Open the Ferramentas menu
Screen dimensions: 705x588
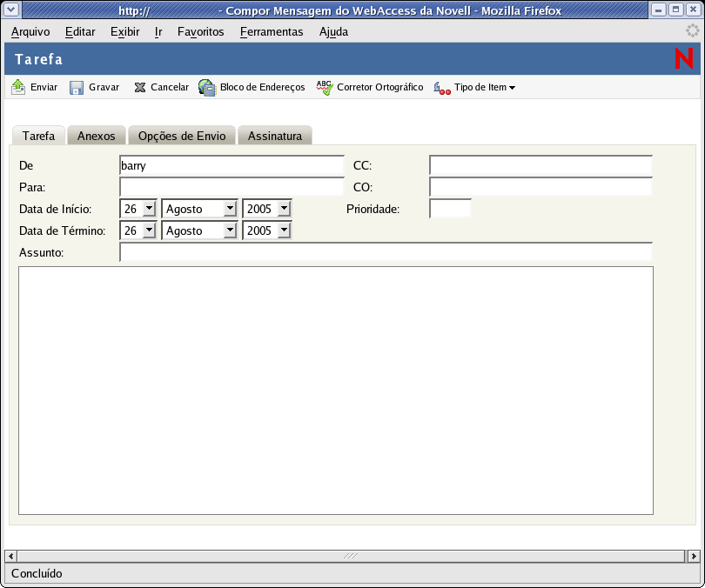(272, 32)
